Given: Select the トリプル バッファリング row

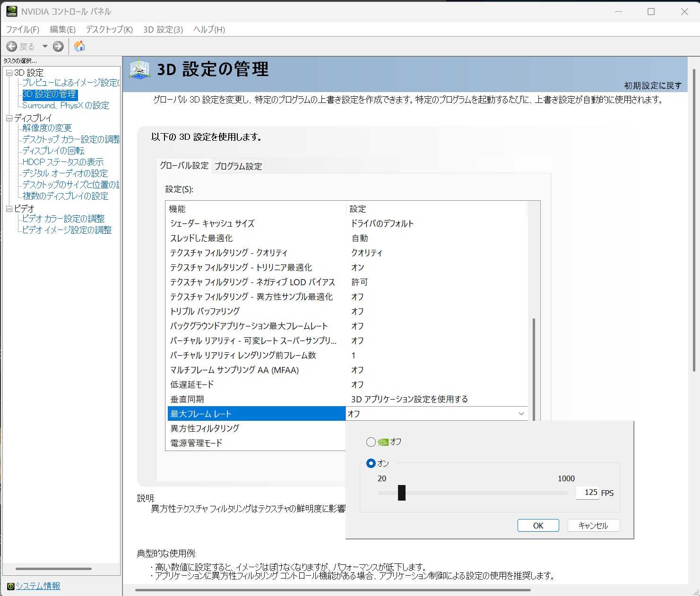Looking at the screenshot, I should pyautogui.click(x=347, y=311).
